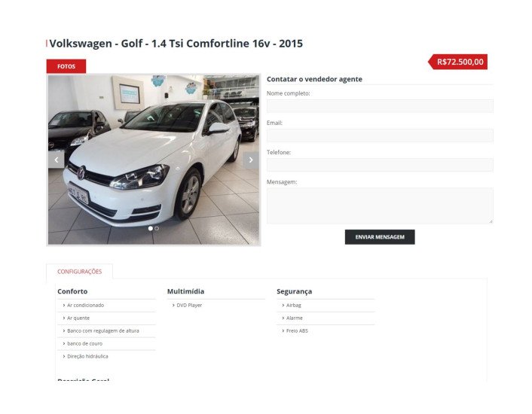Select the banco de couro item
532x414 pixels.
84,343
